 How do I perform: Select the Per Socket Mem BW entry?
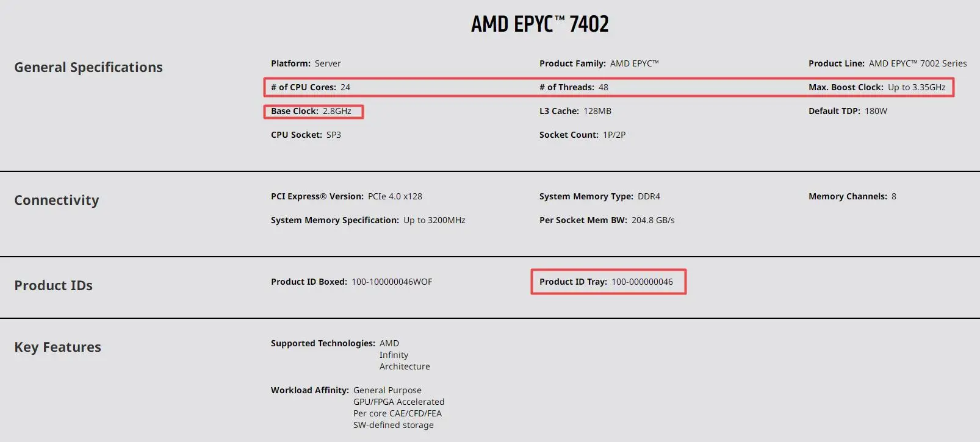(607, 220)
